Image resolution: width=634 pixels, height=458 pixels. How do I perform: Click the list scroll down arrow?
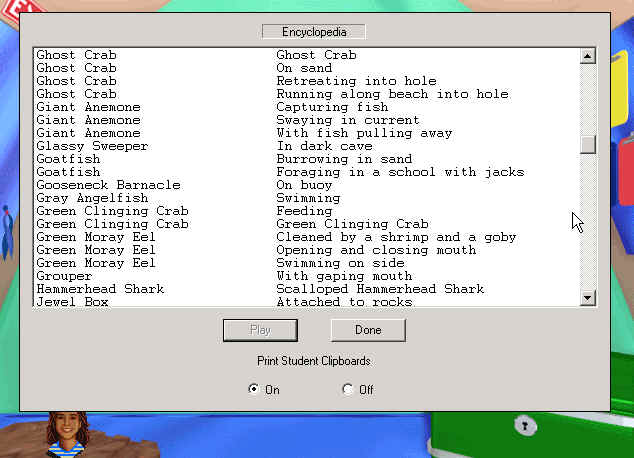(588, 298)
